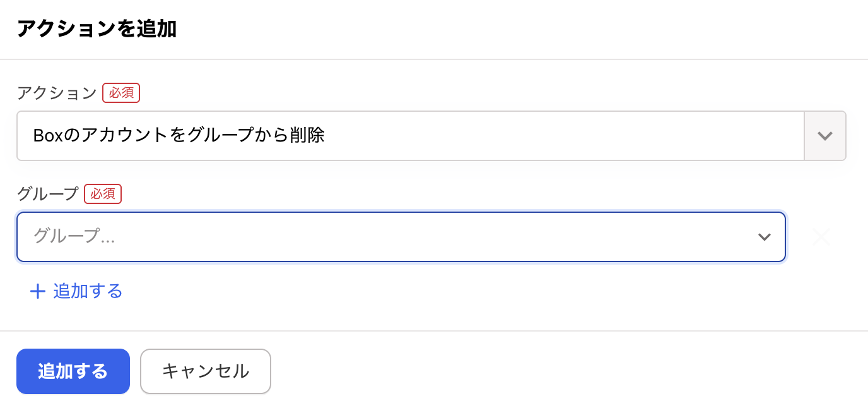Click the 追加する link to add another group
This screenshot has width=868, height=408.
click(x=88, y=291)
